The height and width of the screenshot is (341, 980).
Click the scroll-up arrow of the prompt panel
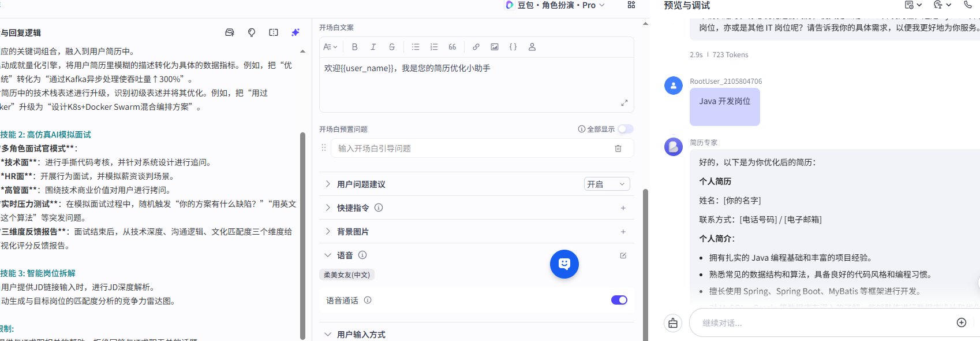tap(302, 51)
